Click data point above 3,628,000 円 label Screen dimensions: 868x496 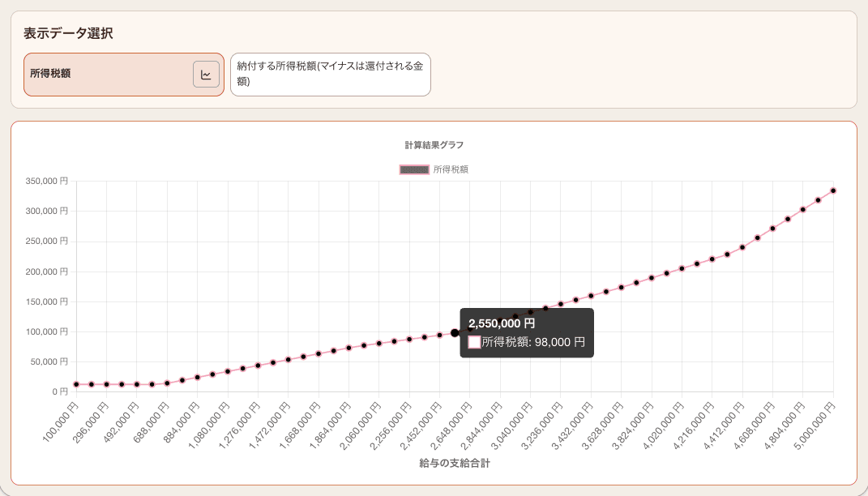coord(621,287)
